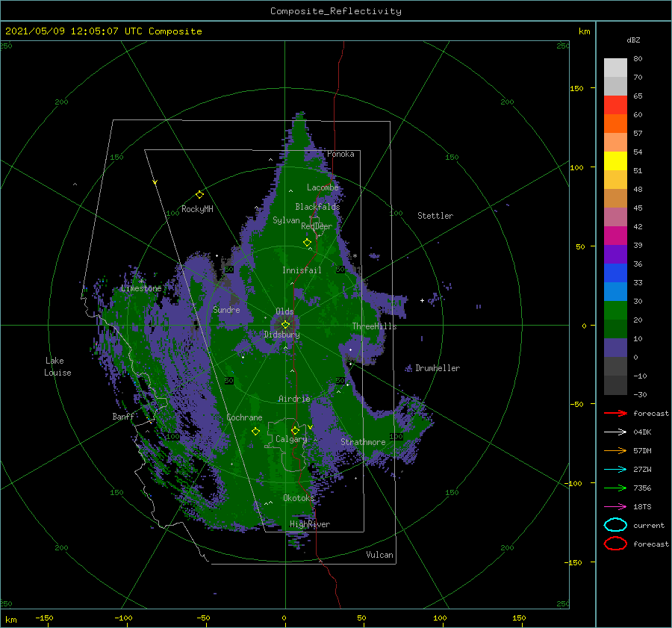Click the orange 57DM arrow icon

tap(615, 450)
